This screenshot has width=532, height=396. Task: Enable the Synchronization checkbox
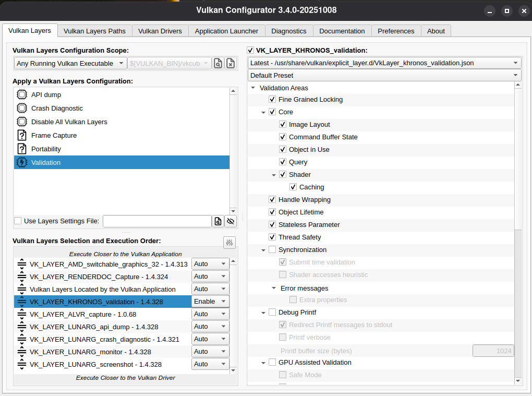[x=272, y=250]
